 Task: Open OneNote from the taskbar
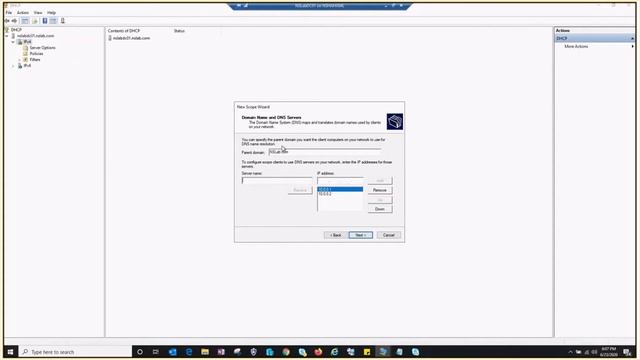221,352
